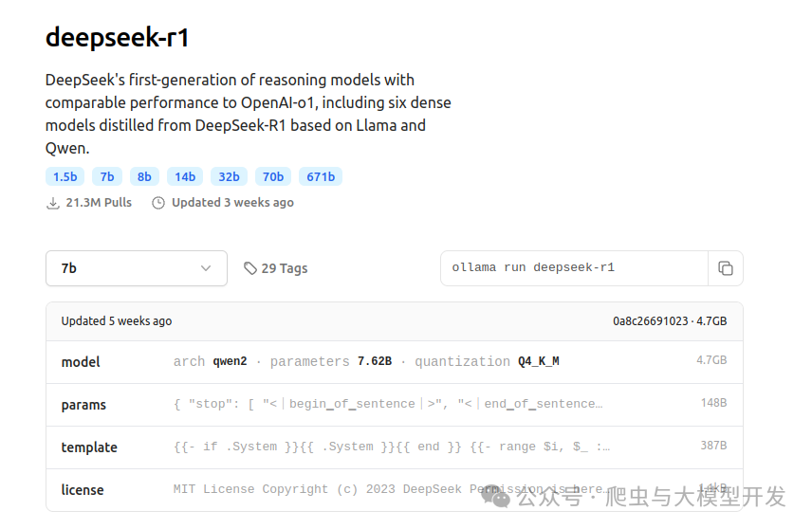Open the 7b model version dropdown

137,268
